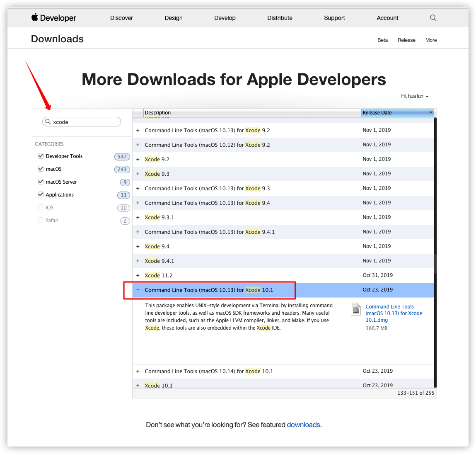Open the Hi, hua lun account dropdown

(x=415, y=96)
